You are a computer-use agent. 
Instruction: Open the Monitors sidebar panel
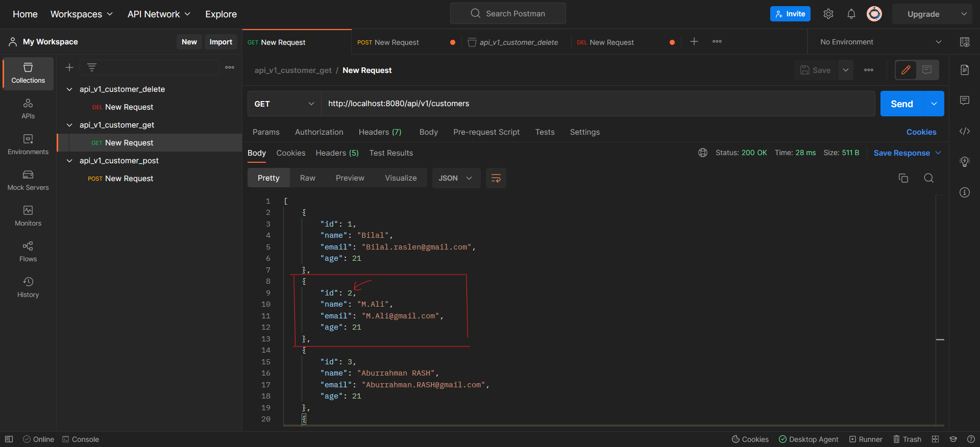coord(28,216)
